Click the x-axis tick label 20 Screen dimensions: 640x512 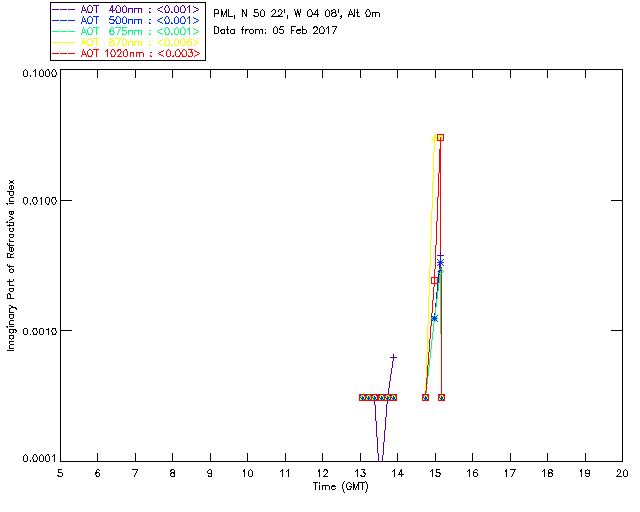click(622, 473)
